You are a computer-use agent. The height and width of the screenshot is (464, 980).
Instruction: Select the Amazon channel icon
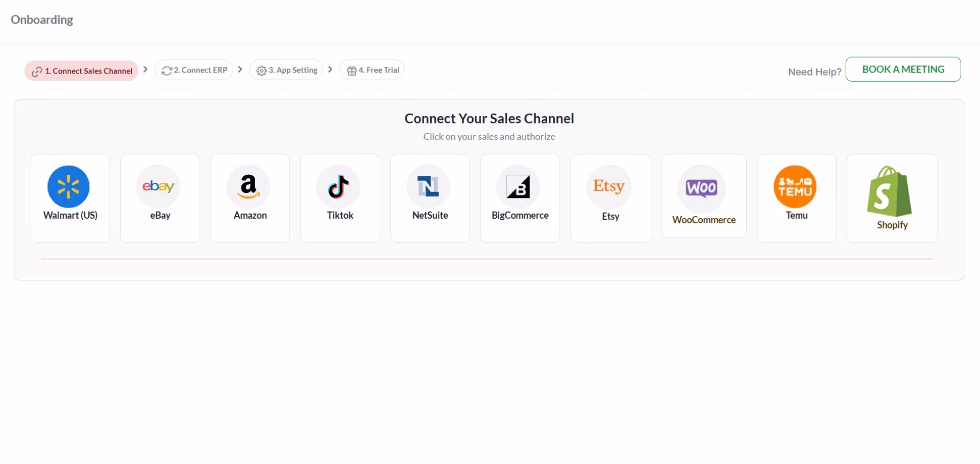pos(250,198)
